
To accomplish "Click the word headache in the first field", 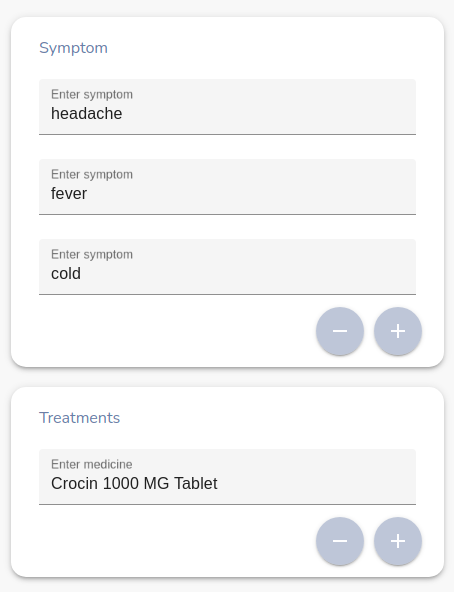I will coord(86,114).
